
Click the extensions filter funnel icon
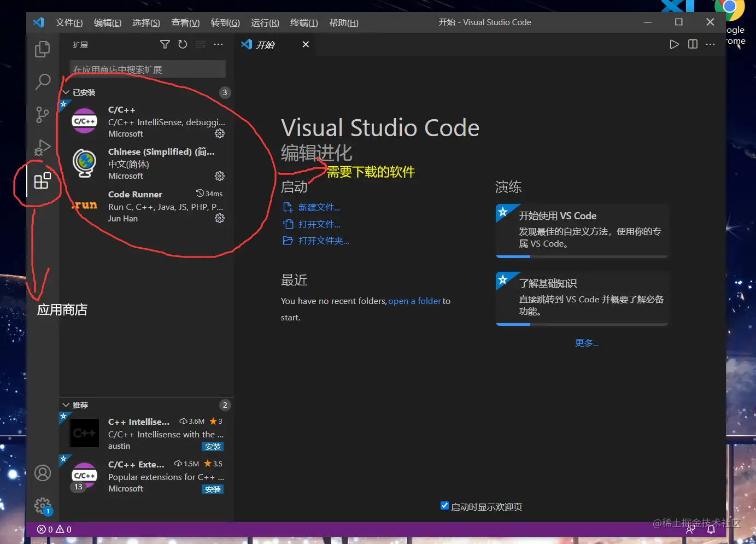[165, 44]
